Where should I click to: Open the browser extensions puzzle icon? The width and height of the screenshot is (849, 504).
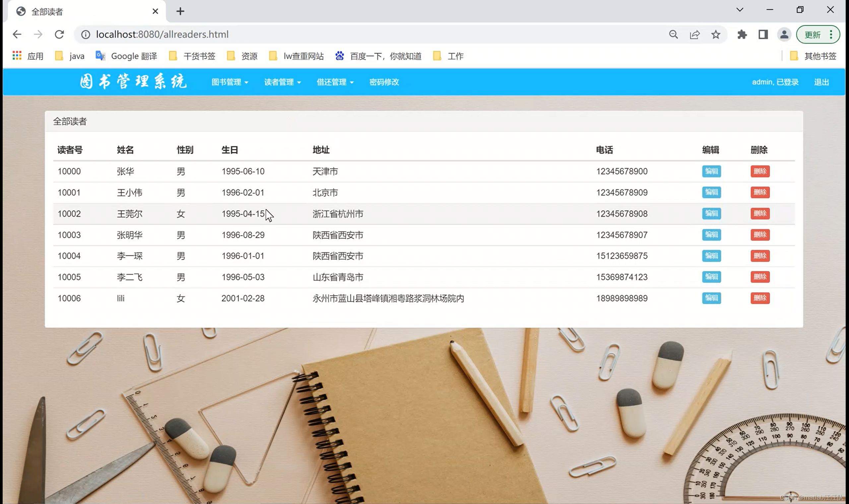(742, 34)
